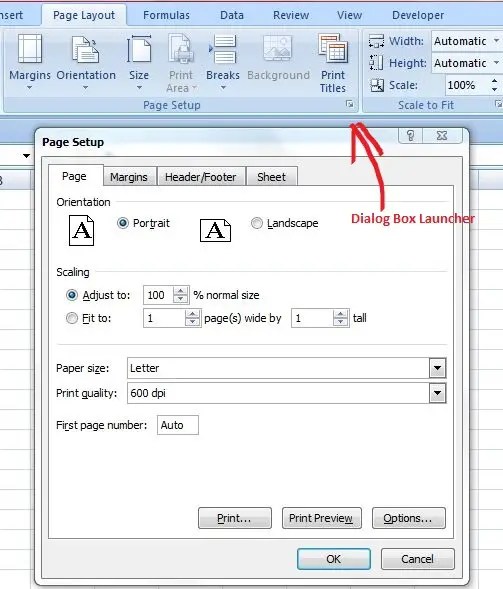Click the Print Preview button
Image resolution: width=503 pixels, height=589 pixels.
(x=322, y=518)
